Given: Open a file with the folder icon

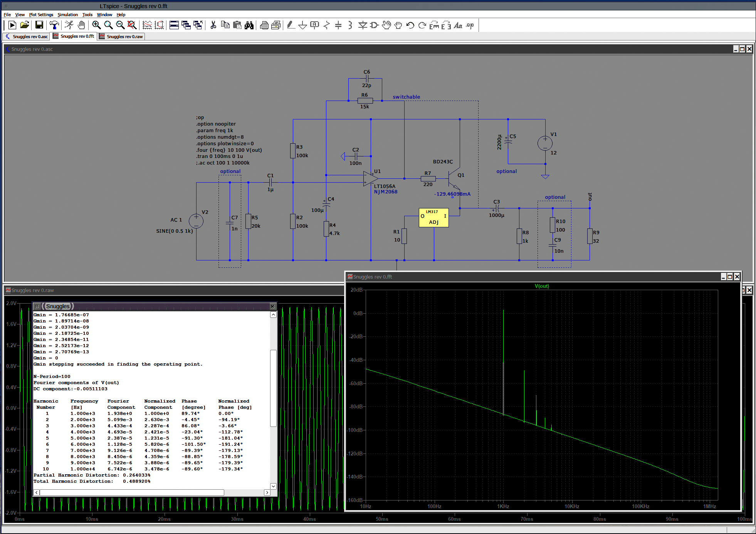Looking at the screenshot, I should point(25,25).
